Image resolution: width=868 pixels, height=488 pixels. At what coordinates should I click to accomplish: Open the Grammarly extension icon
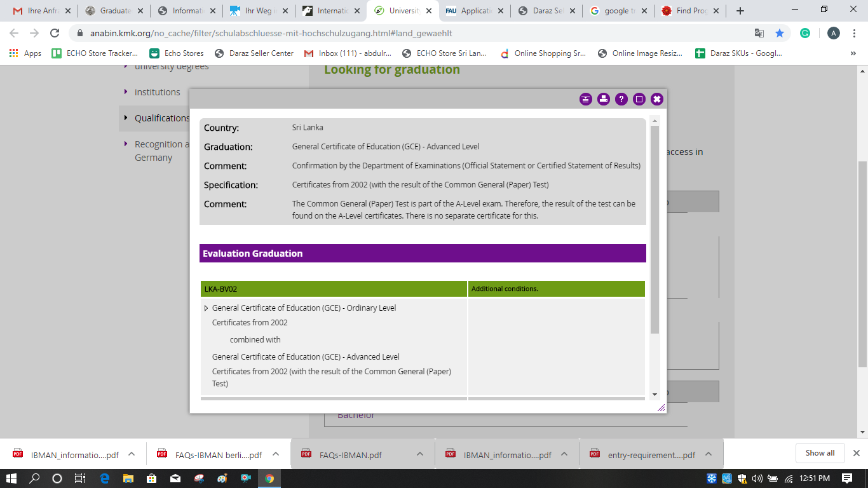tap(805, 33)
